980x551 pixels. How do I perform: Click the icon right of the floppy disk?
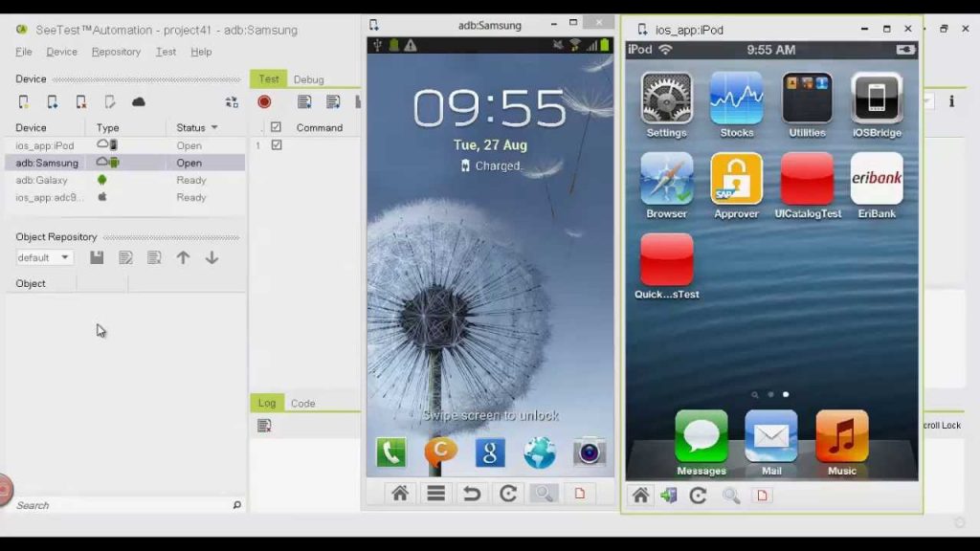(x=125, y=257)
